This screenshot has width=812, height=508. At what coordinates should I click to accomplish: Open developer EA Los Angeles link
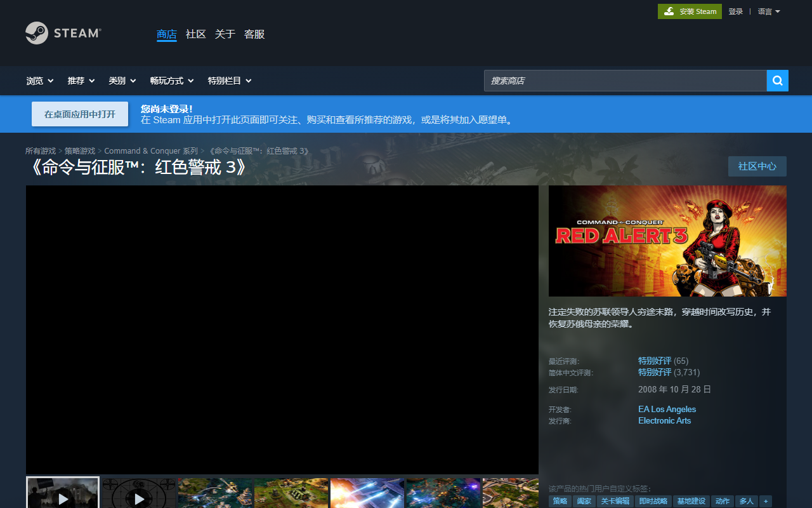(x=667, y=409)
